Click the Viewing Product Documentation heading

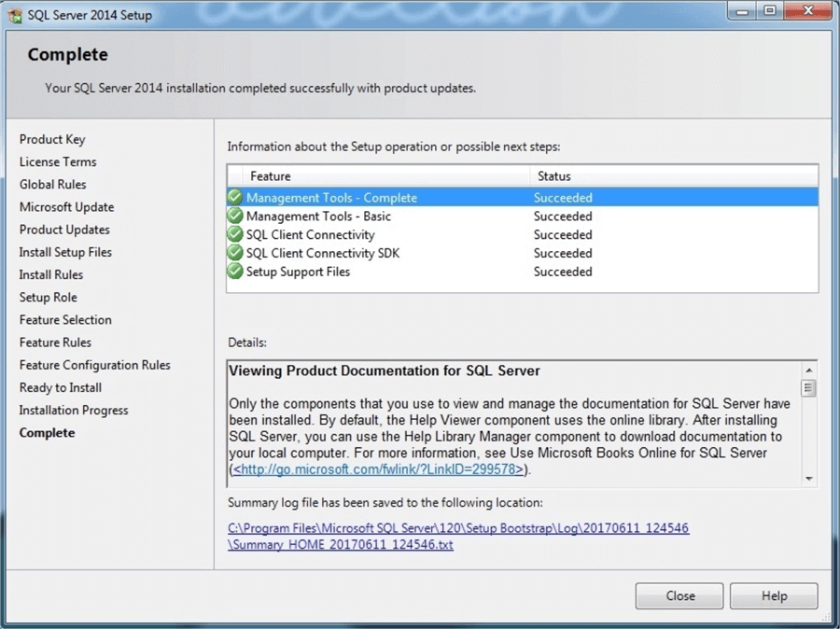[385, 370]
